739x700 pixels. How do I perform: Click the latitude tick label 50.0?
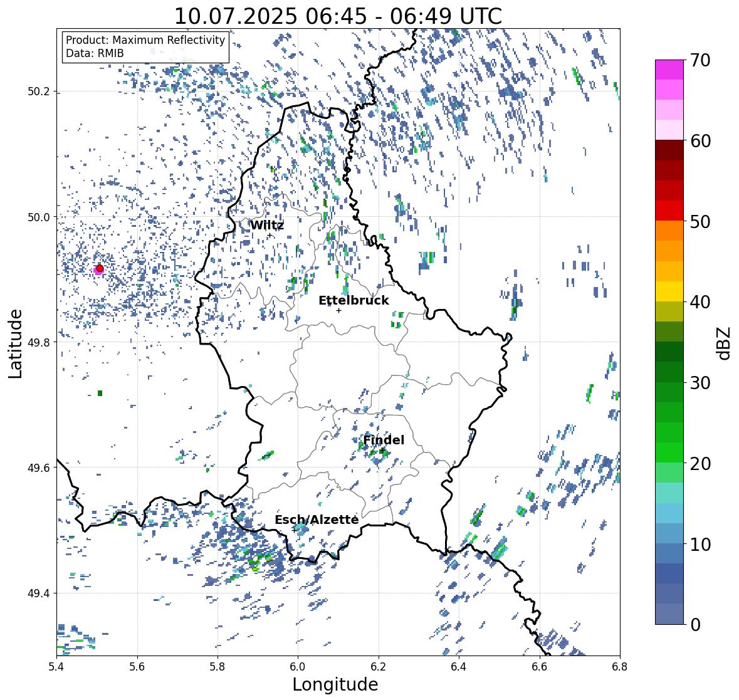pyautogui.click(x=39, y=217)
